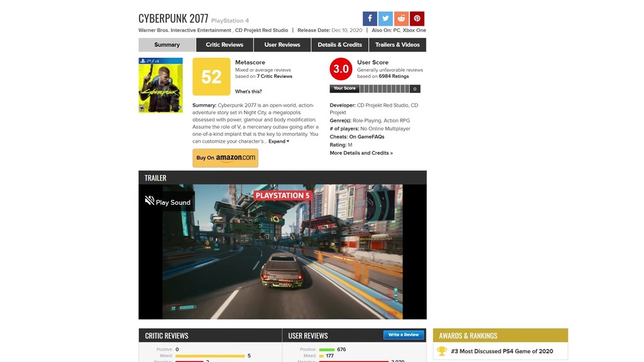Screen dimensions: 644x362
Task: Set rating on Your Score bar
Action: click(384, 89)
